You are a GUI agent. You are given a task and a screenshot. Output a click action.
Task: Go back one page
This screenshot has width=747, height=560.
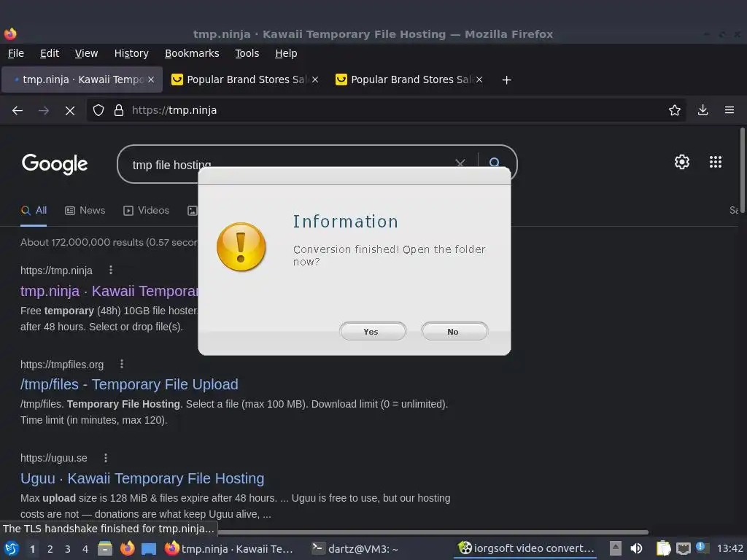tap(18, 111)
